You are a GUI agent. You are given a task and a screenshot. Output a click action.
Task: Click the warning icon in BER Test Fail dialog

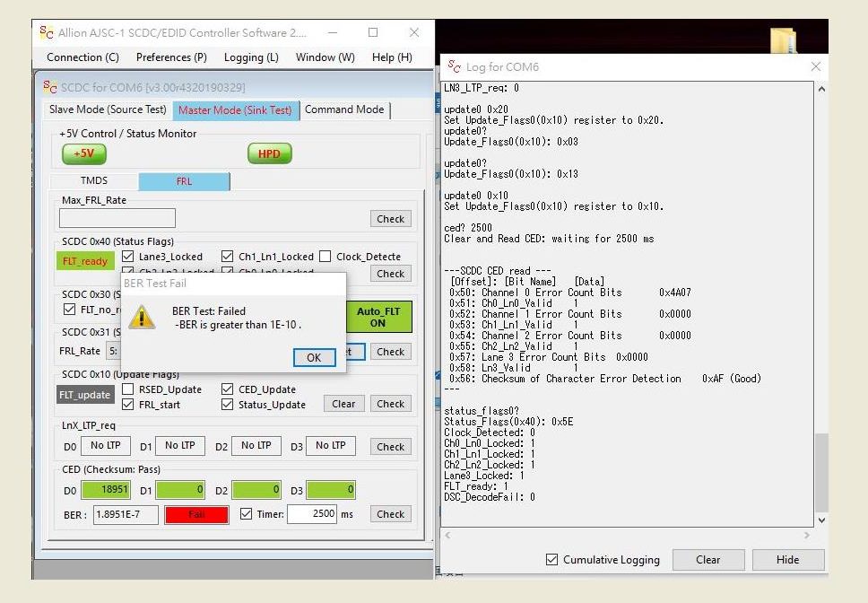(x=142, y=316)
